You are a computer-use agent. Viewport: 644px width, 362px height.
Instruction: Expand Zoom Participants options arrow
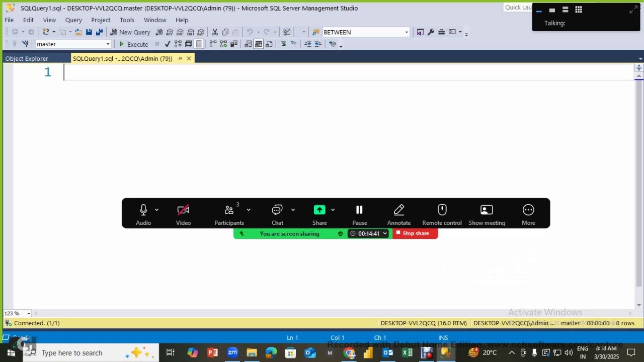(248, 210)
